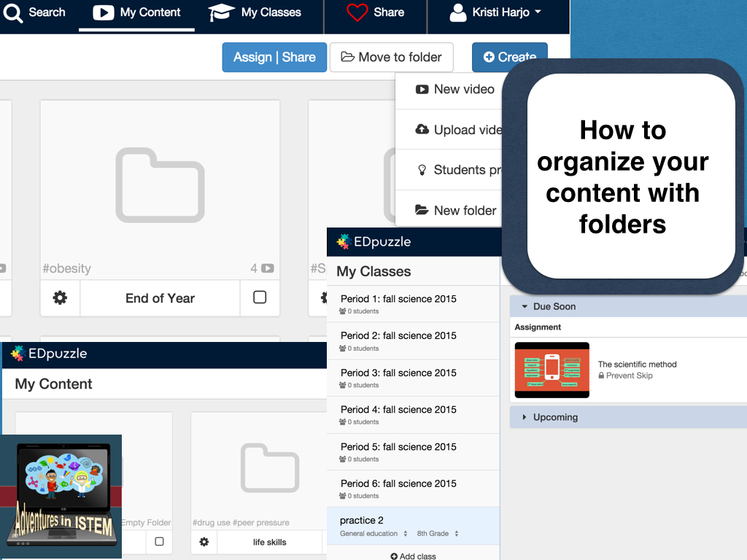The image size is (747, 560).
Task: Click the My Content play icon
Action: coord(104,13)
